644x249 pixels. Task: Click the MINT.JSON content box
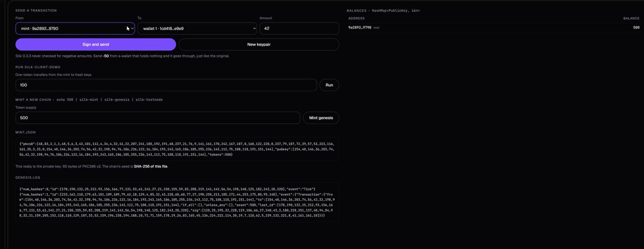point(177,149)
